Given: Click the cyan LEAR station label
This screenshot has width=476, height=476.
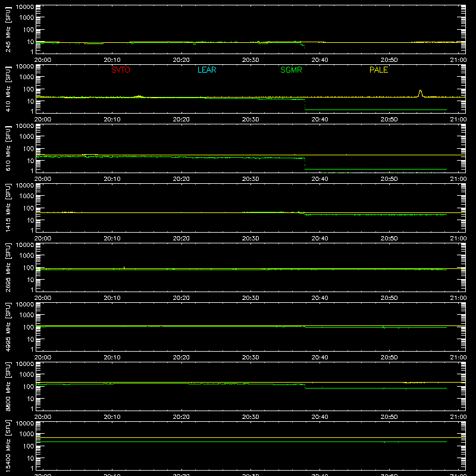Looking at the screenshot, I should point(206,70).
